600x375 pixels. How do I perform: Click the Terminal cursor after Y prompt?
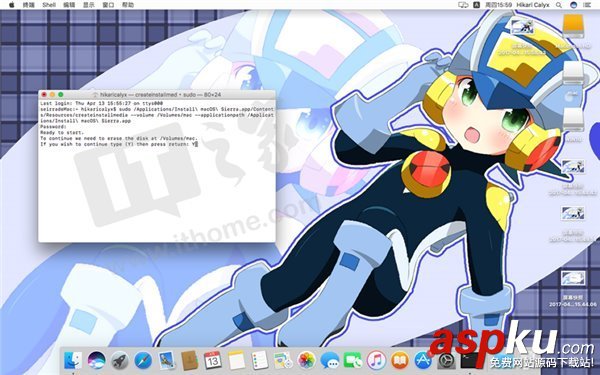pos(196,144)
